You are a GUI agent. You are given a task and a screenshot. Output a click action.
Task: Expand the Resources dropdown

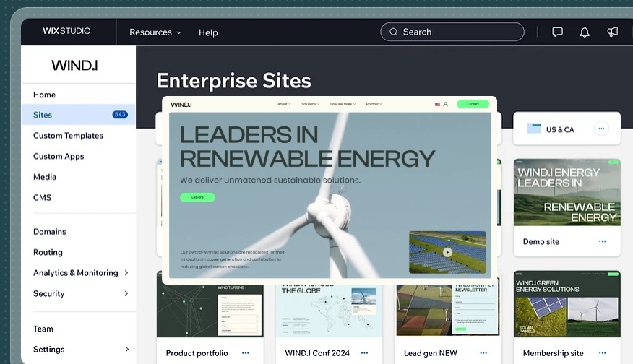coord(155,32)
